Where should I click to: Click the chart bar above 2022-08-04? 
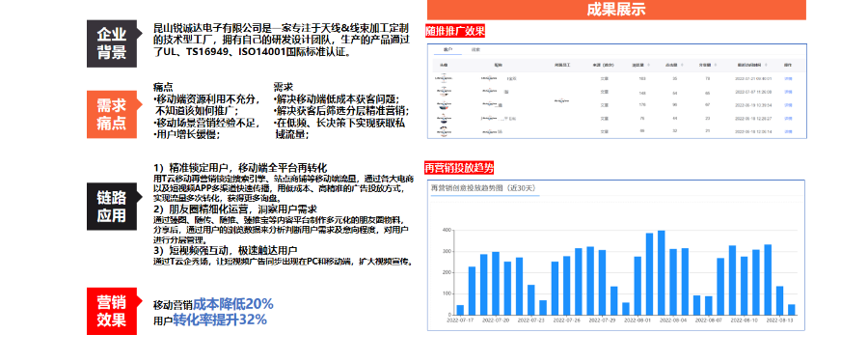672,282
